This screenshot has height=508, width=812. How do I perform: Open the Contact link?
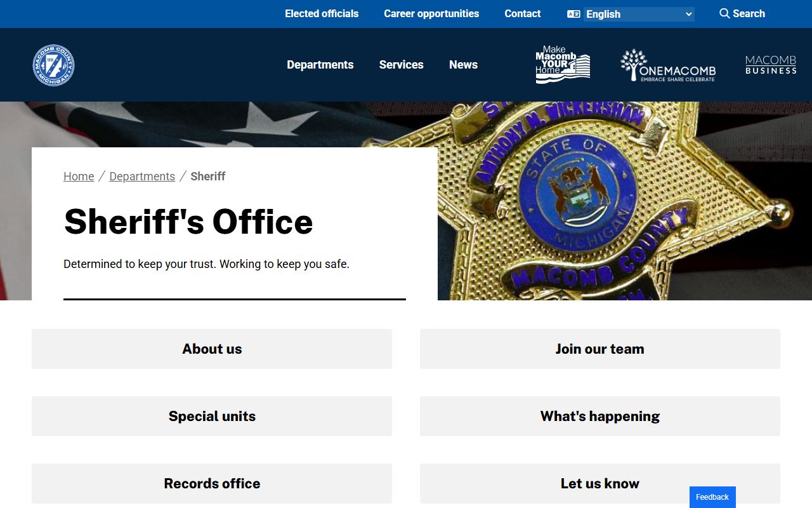click(x=523, y=13)
